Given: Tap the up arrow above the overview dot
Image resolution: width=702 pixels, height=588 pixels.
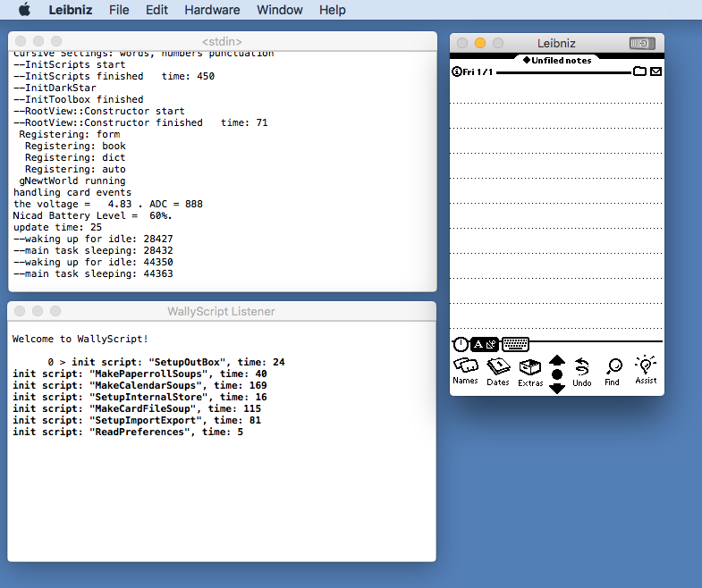Looking at the screenshot, I should [557, 360].
